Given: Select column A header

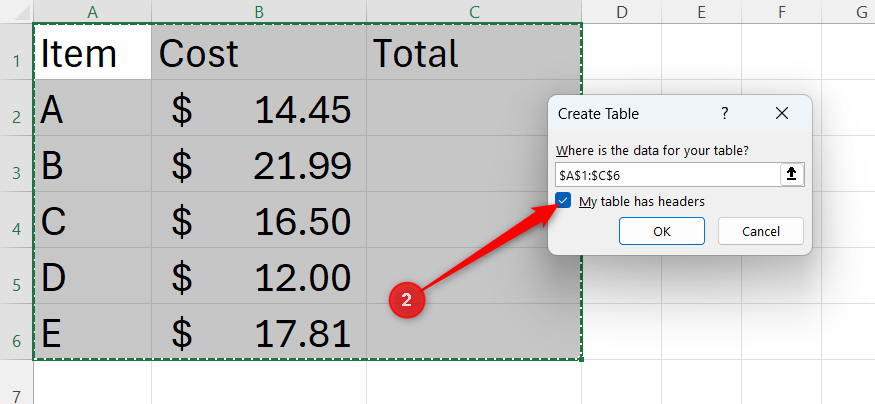Looking at the screenshot, I should [x=93, y=12].
